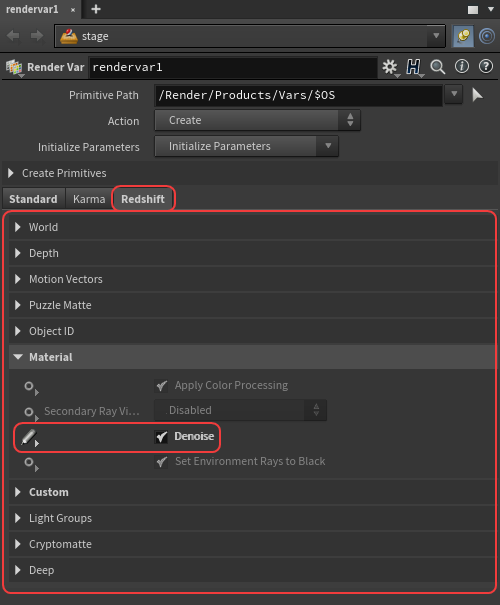Switch to the Karma tab
The width and height of the screenshot is (500, 605).
click(89, 199)
